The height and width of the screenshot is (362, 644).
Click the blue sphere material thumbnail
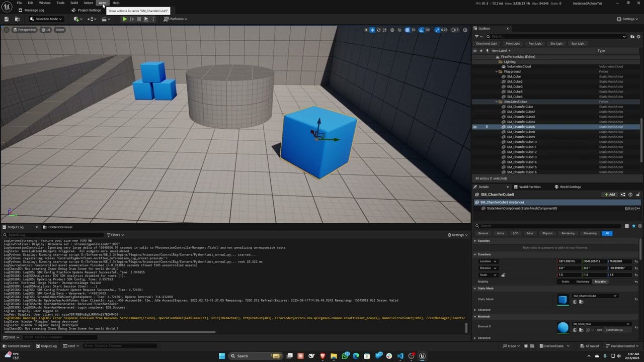pyautogui.click(x=562, y=327)
